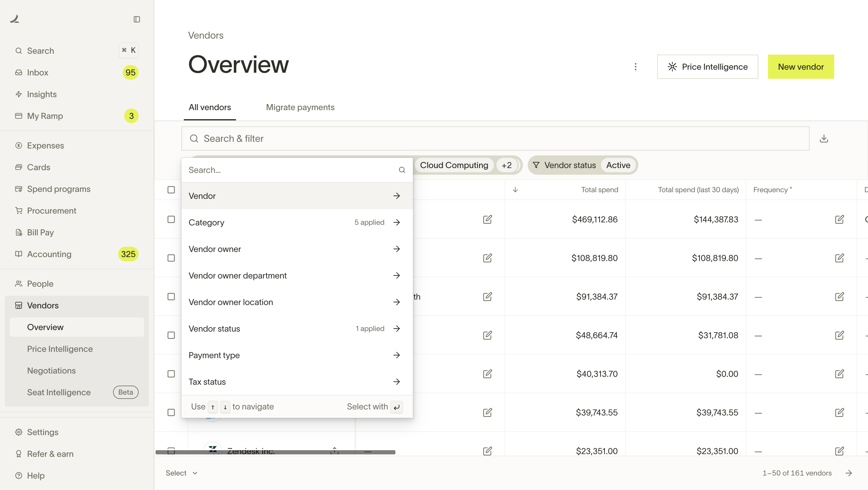Image resolution: width=868 pixels, height=490 pixels.
Task: Select the header checkbox to select all vendors
Action: tap(171, 189)
